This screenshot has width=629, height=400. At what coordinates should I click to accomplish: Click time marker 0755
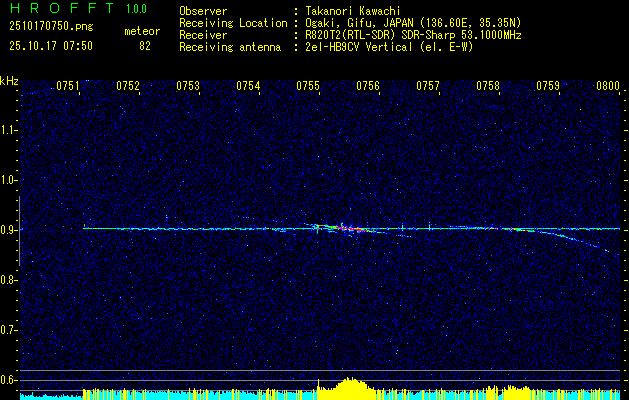click(x=308, y=85)
